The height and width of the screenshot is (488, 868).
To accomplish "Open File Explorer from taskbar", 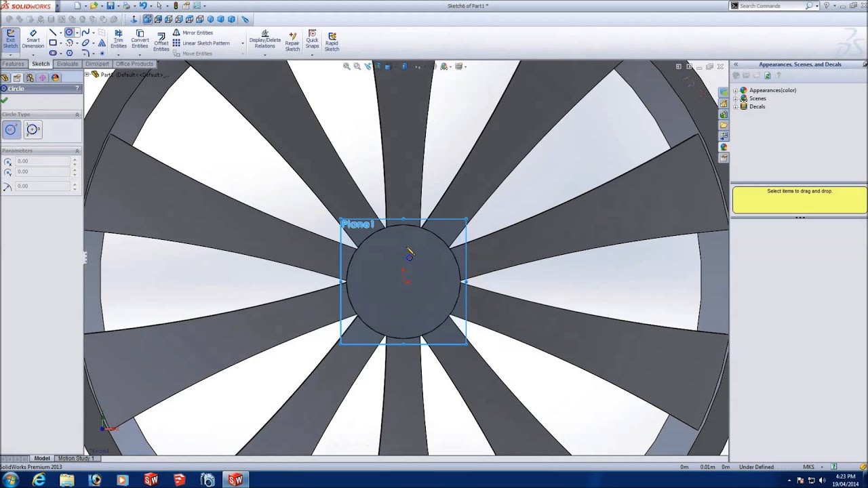I will [x=66, y=480].
